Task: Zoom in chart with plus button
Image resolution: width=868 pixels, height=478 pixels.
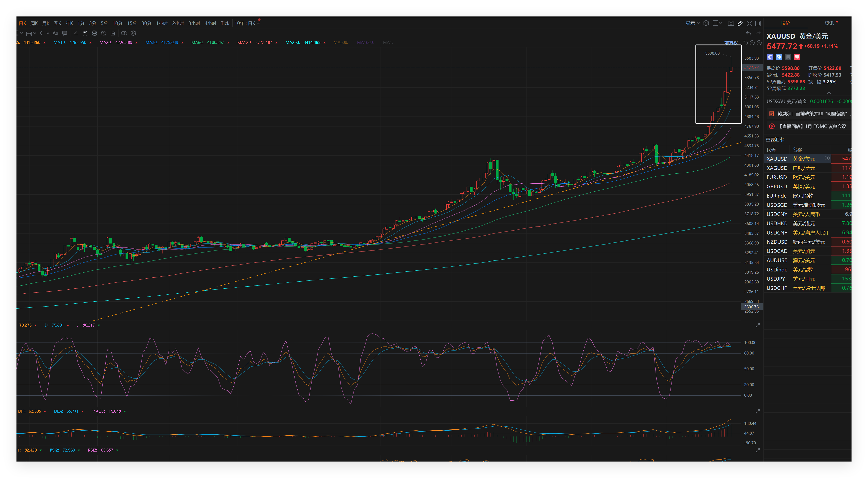Action: point(759,43)
